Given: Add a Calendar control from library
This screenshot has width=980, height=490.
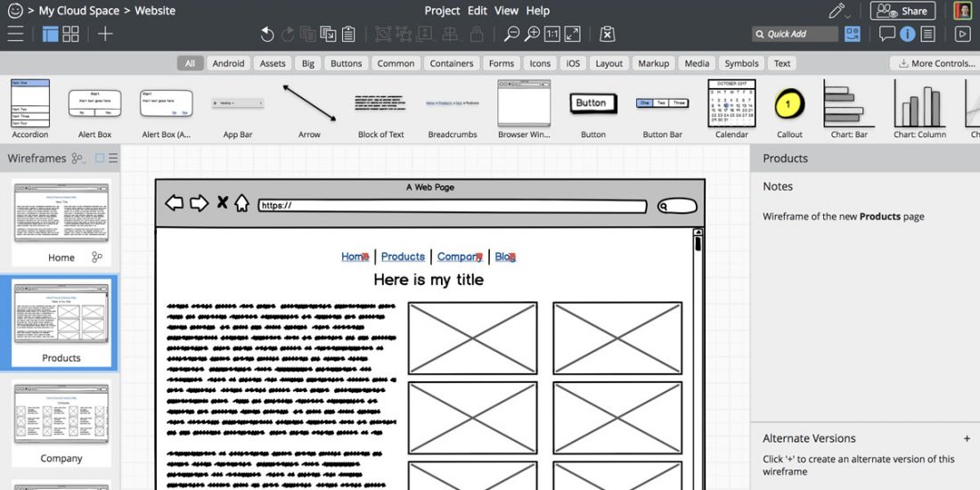Looking at the screenshot, I should click(x=731, y=109).
